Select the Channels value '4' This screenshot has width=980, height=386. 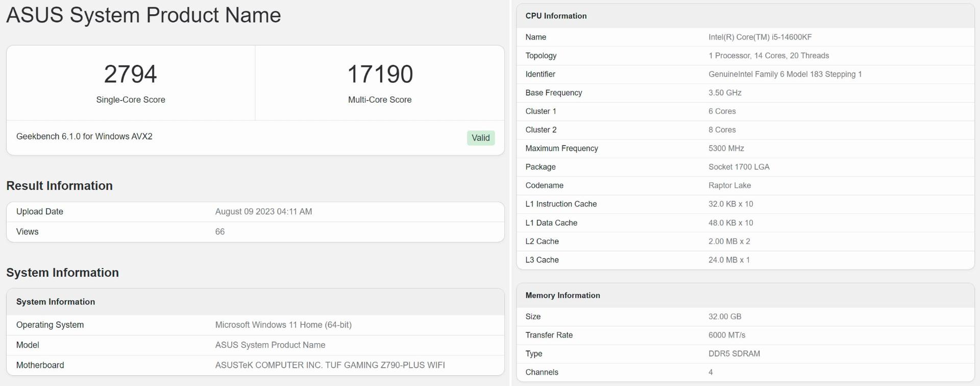pos(710,372)
